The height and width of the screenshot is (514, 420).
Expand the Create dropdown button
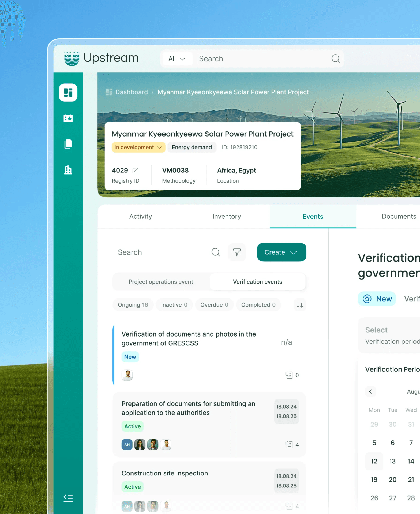(x=282, y=252)
